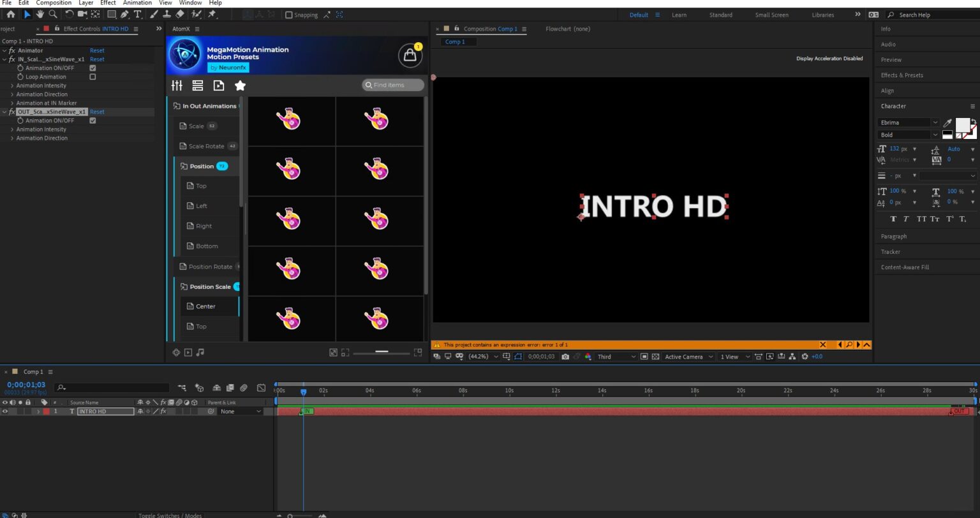The image size is (980, 518).
Task: Open Active Camera view dropdown
Action: click(x=688, y=357)
